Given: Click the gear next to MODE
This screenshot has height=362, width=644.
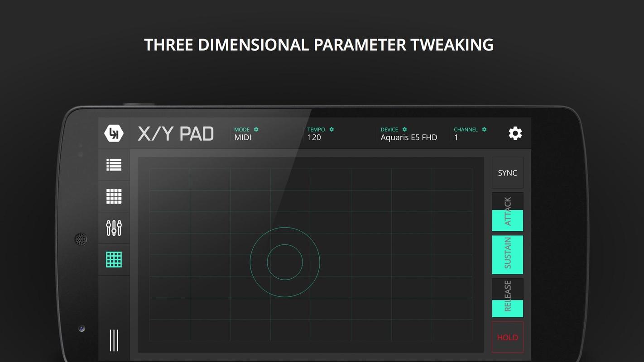Looking at the screenshot, I should click(x=256, y=129).
